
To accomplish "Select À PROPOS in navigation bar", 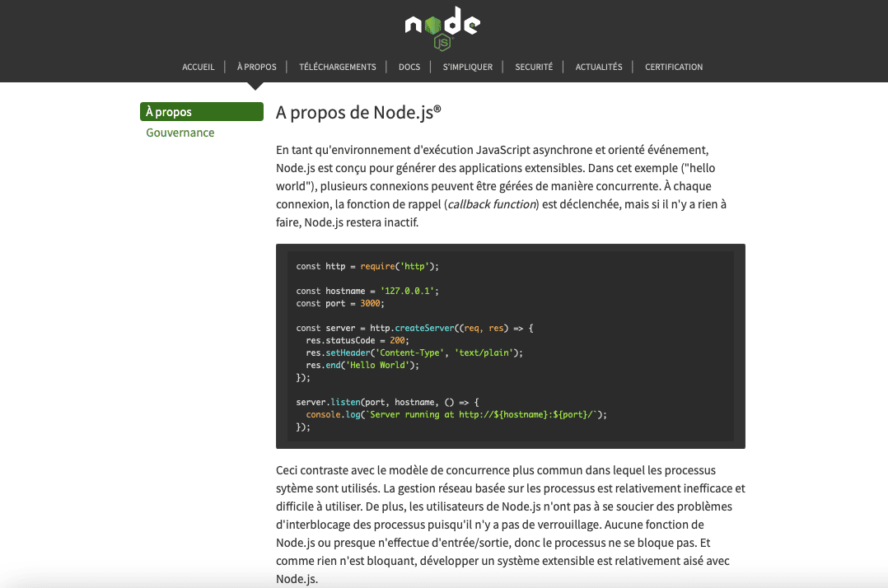I will [256, 67].
